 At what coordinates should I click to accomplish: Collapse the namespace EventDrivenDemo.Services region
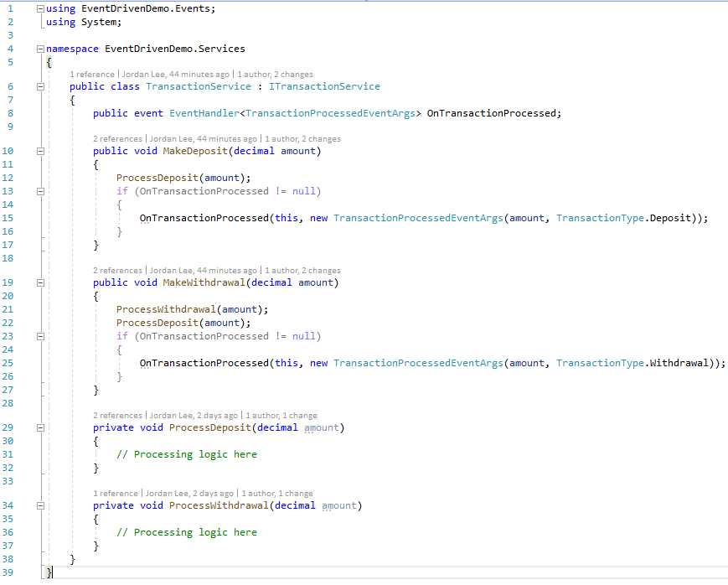40,49
